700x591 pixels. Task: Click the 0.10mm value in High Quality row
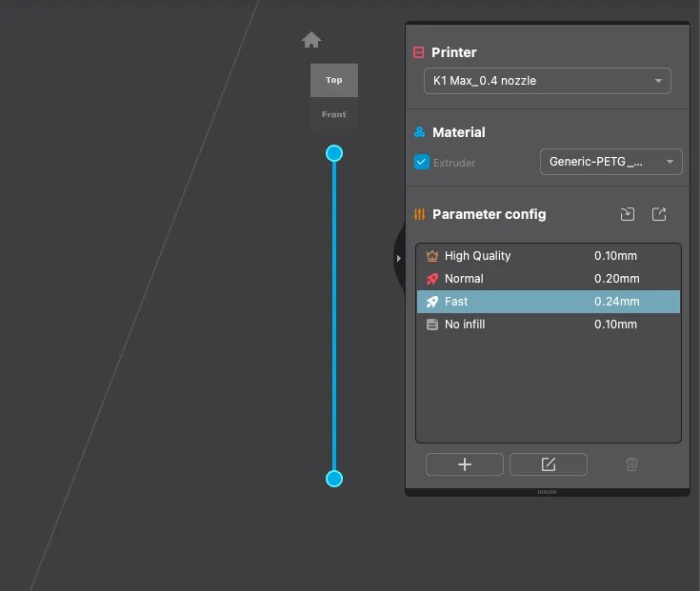pos(615,256)
